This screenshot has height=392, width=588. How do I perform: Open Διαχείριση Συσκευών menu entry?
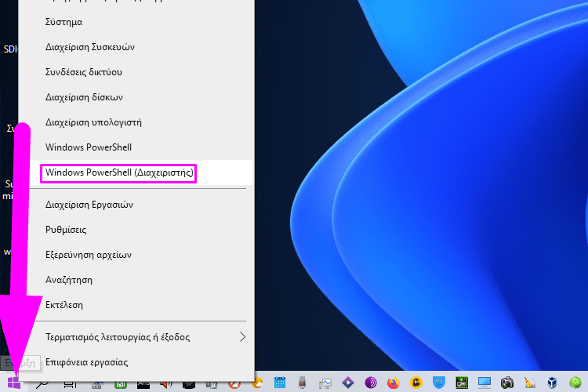136,47
